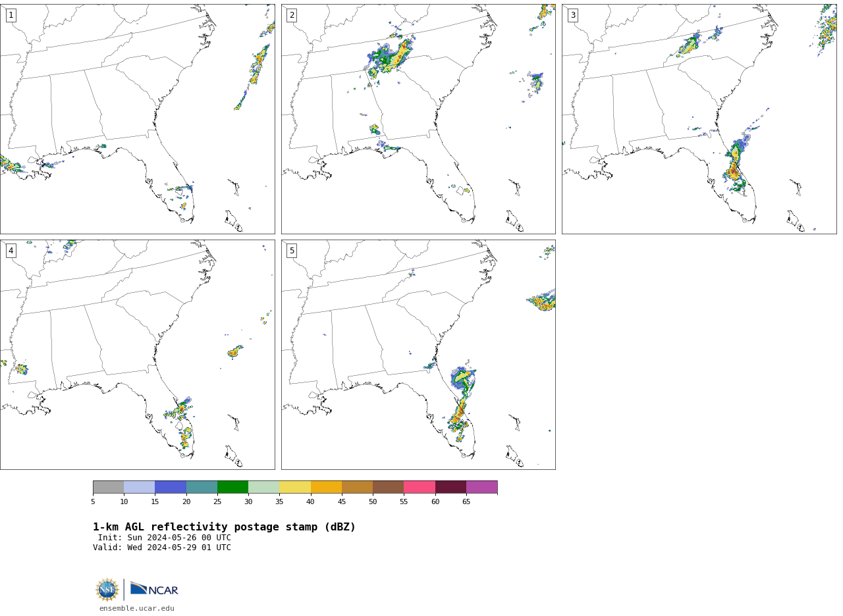Click panel number label 3
The width and height of the screenshot is (843, 616).
click(x=572, y=15)
